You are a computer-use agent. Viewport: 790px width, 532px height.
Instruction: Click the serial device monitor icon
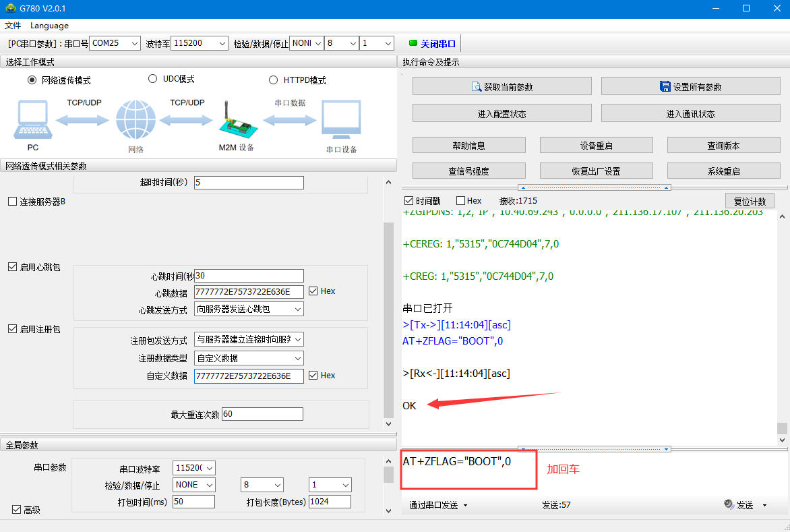point(341,120)
